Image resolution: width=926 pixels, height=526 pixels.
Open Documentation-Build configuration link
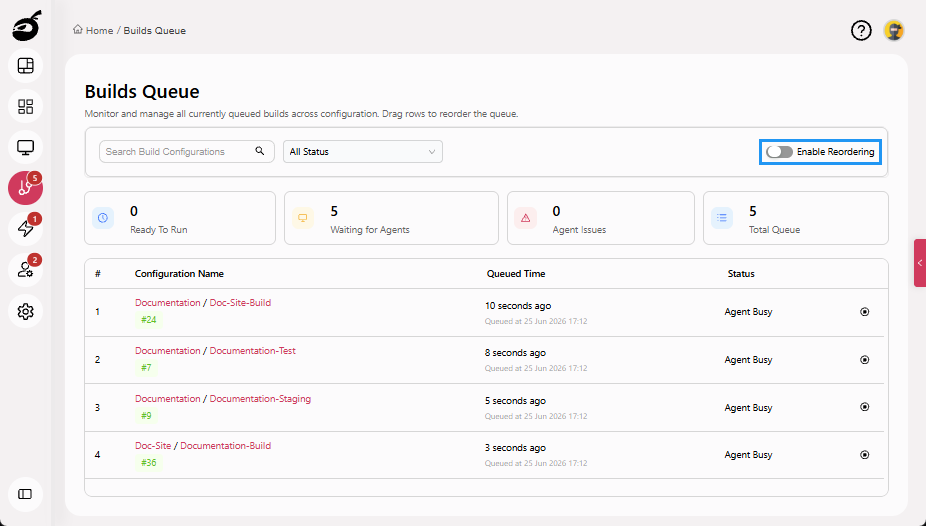226,446
